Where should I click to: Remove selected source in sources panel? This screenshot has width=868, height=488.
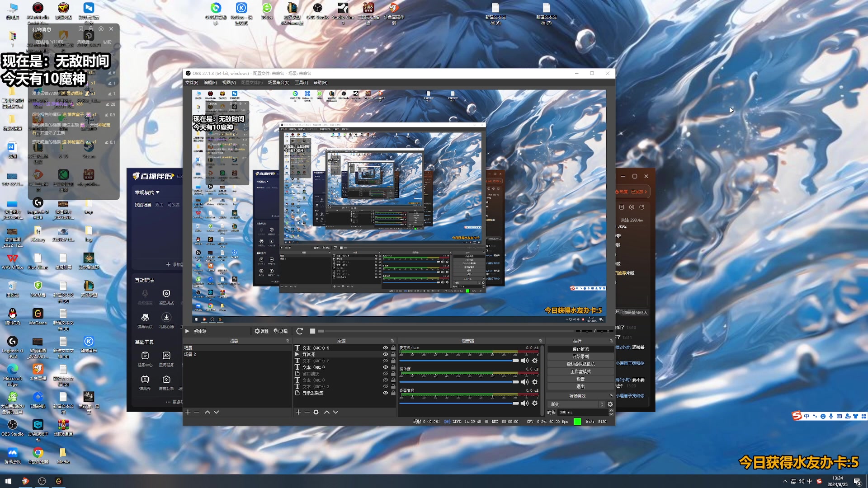[x=307, y=412]
